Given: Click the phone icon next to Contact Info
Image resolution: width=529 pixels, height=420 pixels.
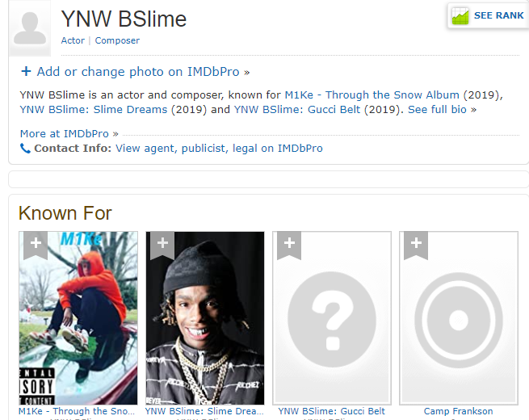Looking at the screenshot, I should [25, 148].
